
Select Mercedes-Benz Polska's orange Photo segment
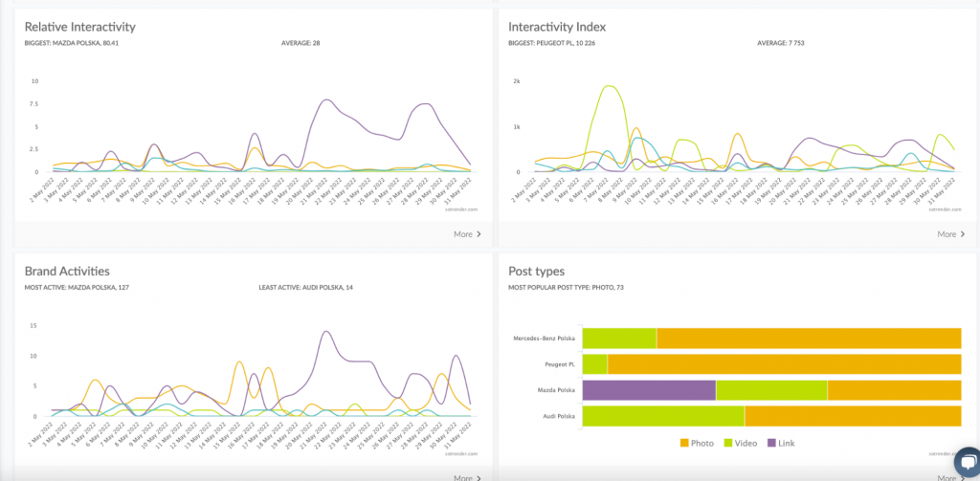[809, 338]
